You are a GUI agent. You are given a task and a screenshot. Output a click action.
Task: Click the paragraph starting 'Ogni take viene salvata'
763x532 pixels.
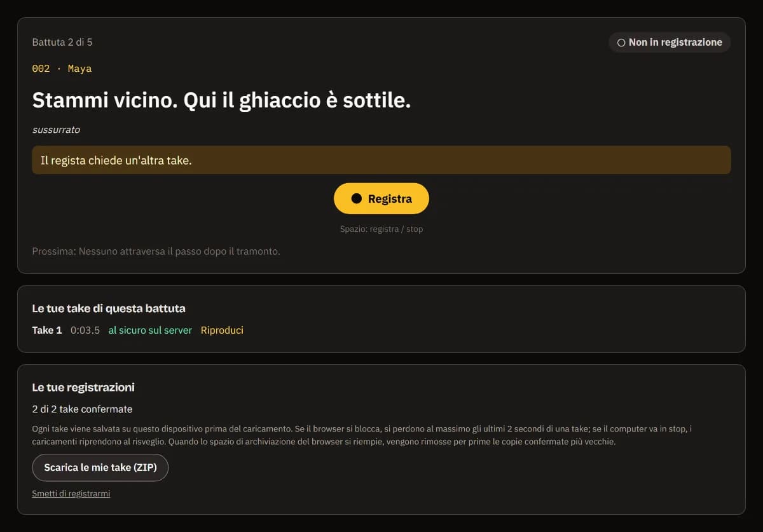(x=362, y=435)
